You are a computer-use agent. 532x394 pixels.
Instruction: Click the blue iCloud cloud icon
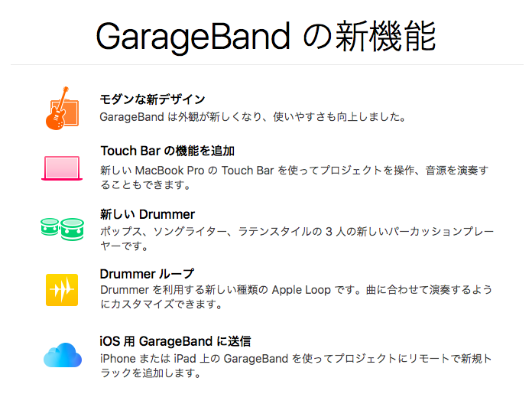[x=63, y=355]
